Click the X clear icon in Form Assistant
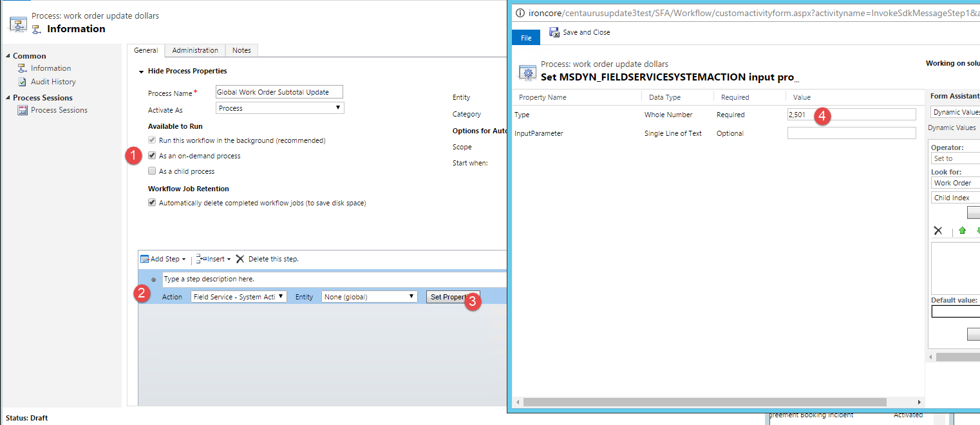The width and height of the screenshot is (980, 425). click(x=938, y=231)
